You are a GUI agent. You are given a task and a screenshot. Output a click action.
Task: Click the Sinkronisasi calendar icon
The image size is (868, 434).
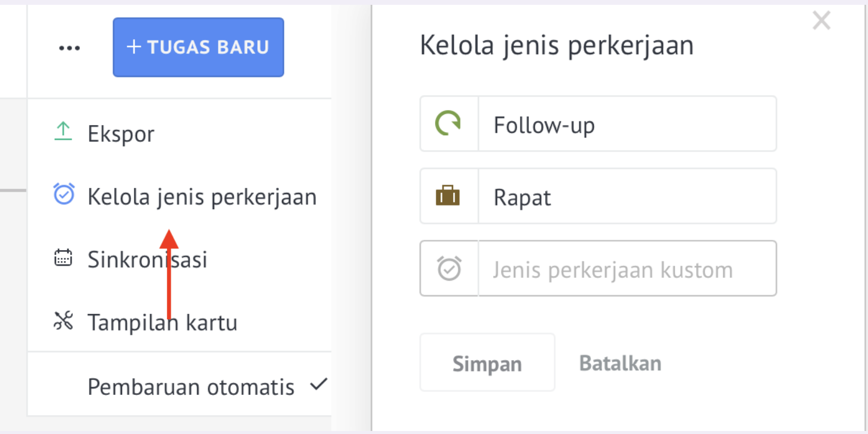(x=63, y=258)
